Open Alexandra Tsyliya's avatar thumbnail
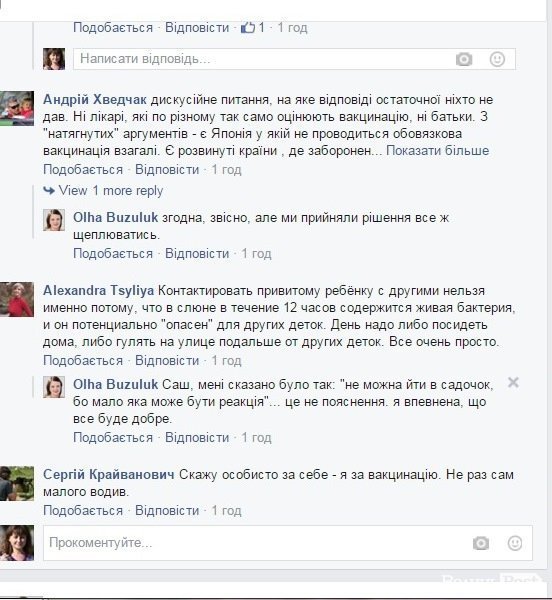The image size is (552, 600). (x=16, y=299)
